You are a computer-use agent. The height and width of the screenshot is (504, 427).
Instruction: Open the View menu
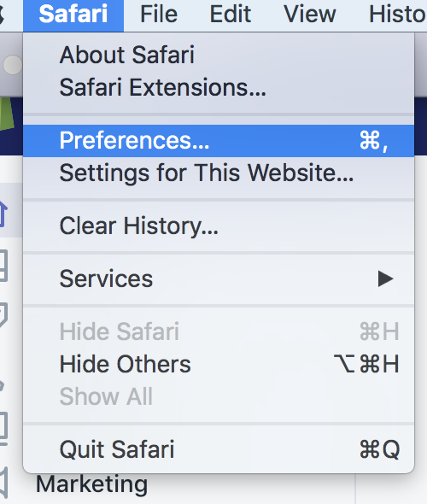coord(310,15)
